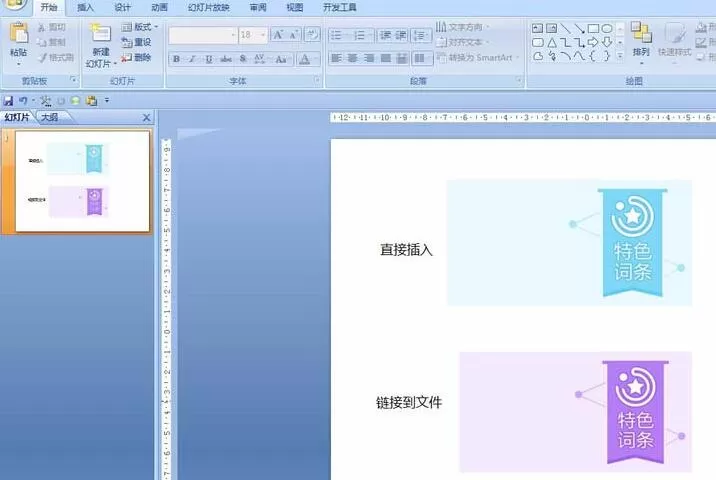Select the Left Brace shape

[x=593, y=56]
